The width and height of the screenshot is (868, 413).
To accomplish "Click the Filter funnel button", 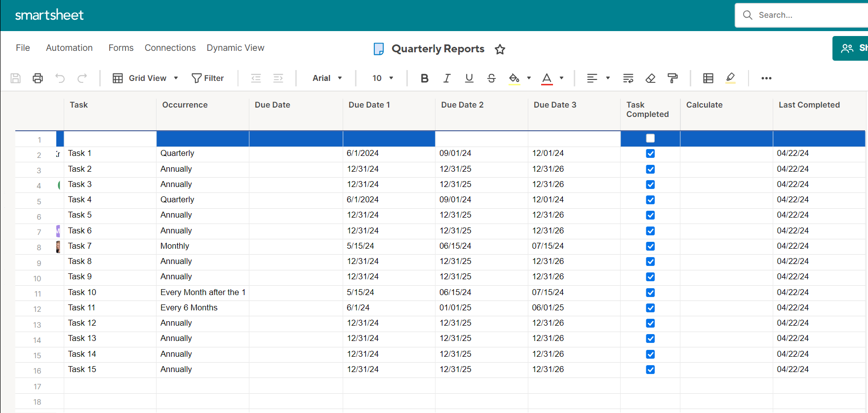I will pyautogui.click(x=208, y=78).
